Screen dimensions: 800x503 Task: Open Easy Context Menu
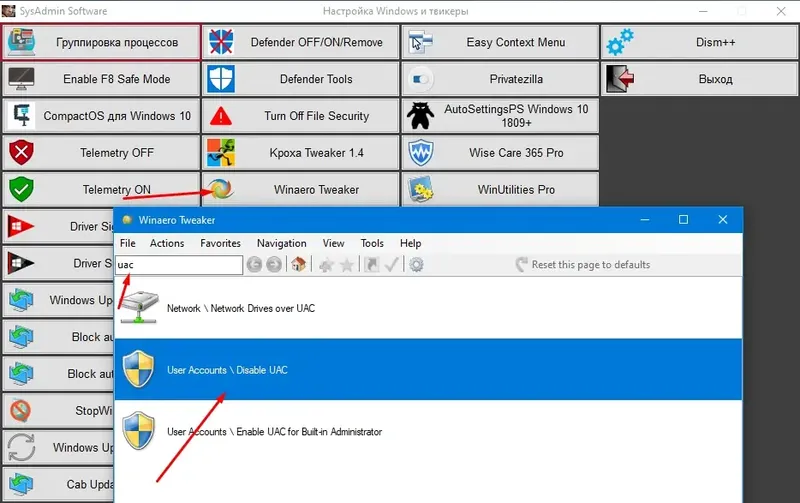click(x=500, y=42)
